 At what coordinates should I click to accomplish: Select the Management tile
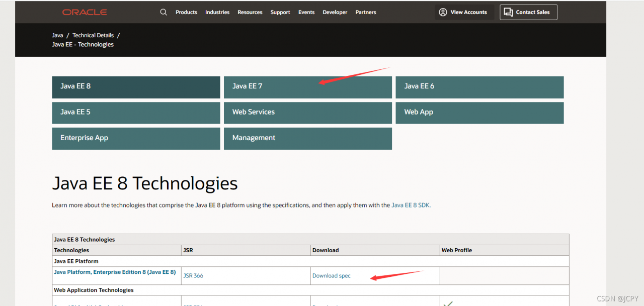tap(308, 138)
